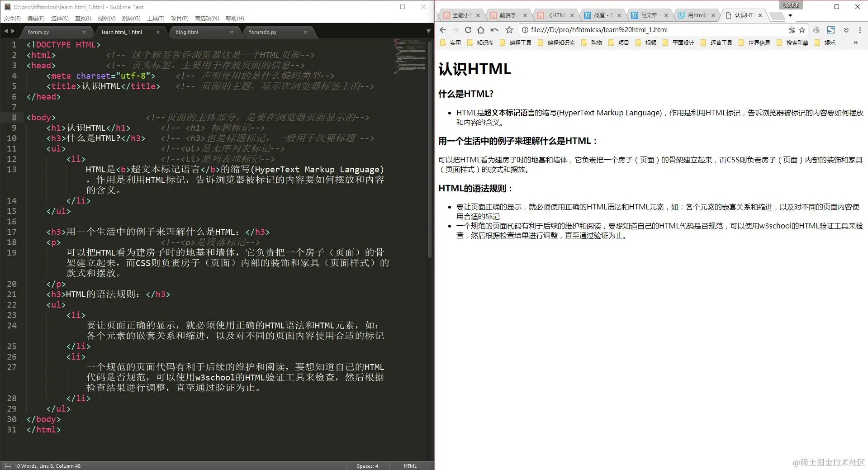868x470 pixels.
Task: Click the Sublime editor vertical scrollbar
Action: tap(430, 149)
